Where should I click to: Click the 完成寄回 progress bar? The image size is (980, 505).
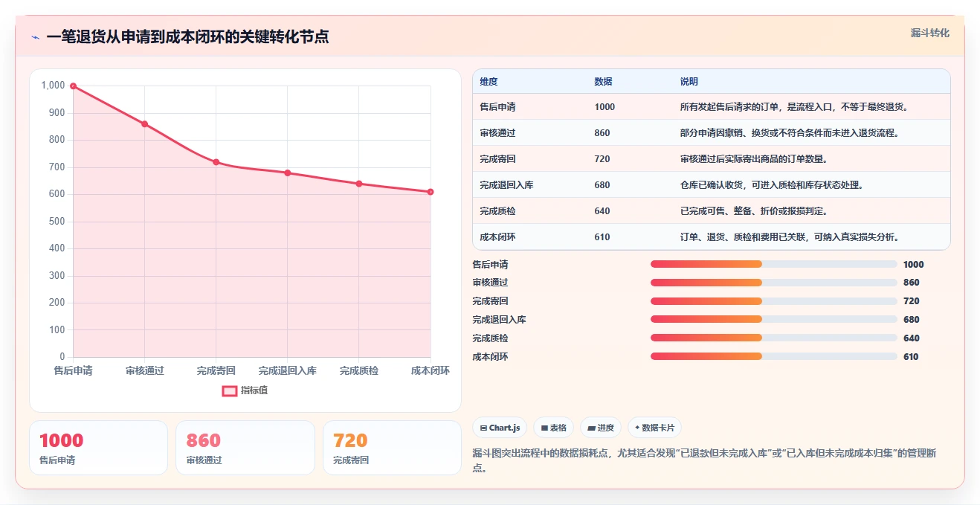(773, 301)
